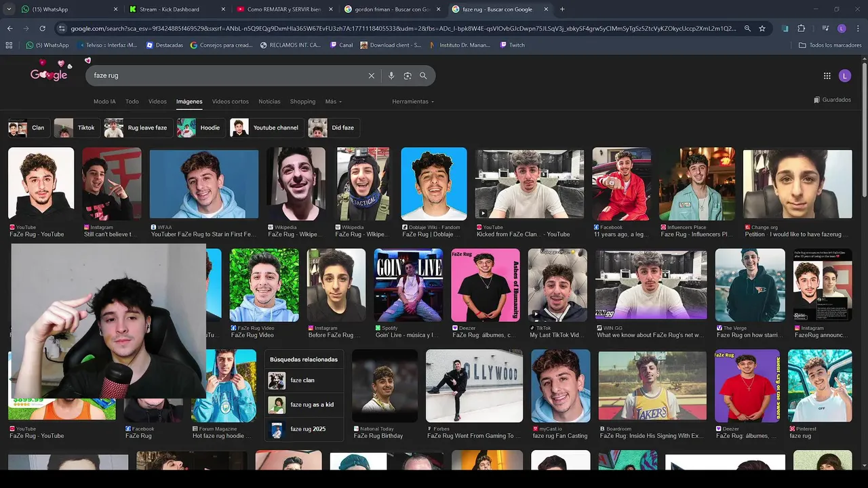Screen dimensions: 868x488
Task: Open the Destacadas bookmark
Action: click(163, 45)
